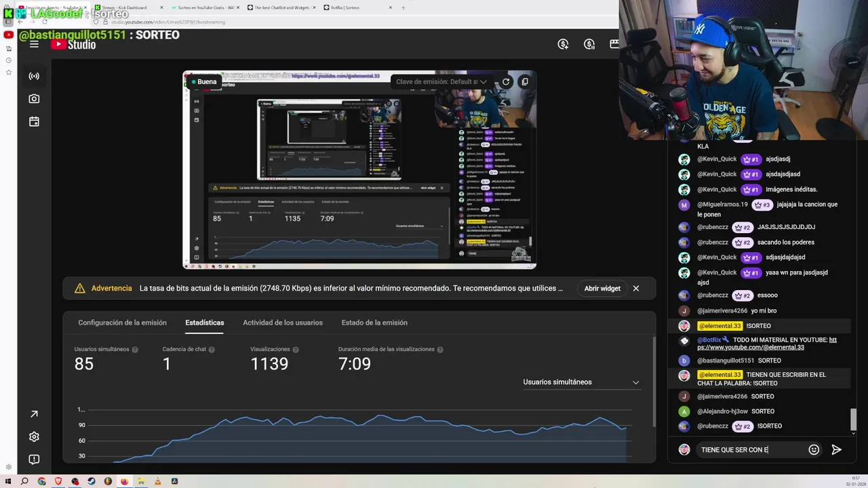Switch to The best ChatBot and Widgets tab

click(282, 7)
